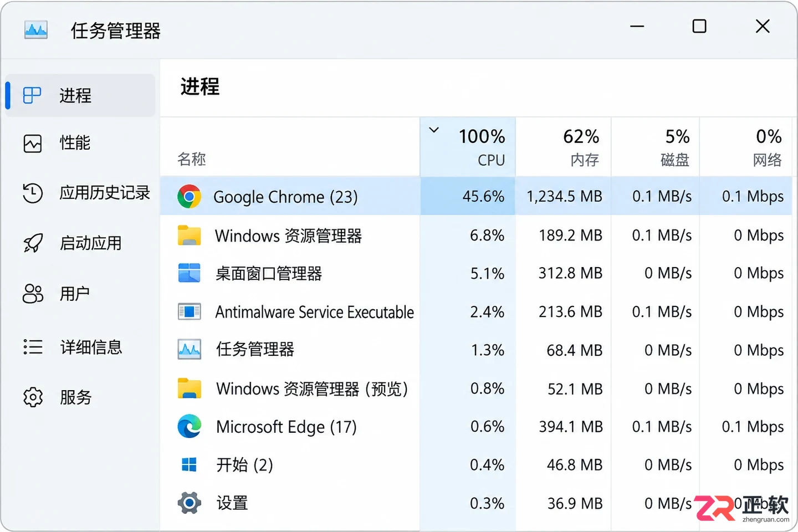Select the 任务管理器 process name in list
Screen dimensions: 798x532
click(255, 349)
